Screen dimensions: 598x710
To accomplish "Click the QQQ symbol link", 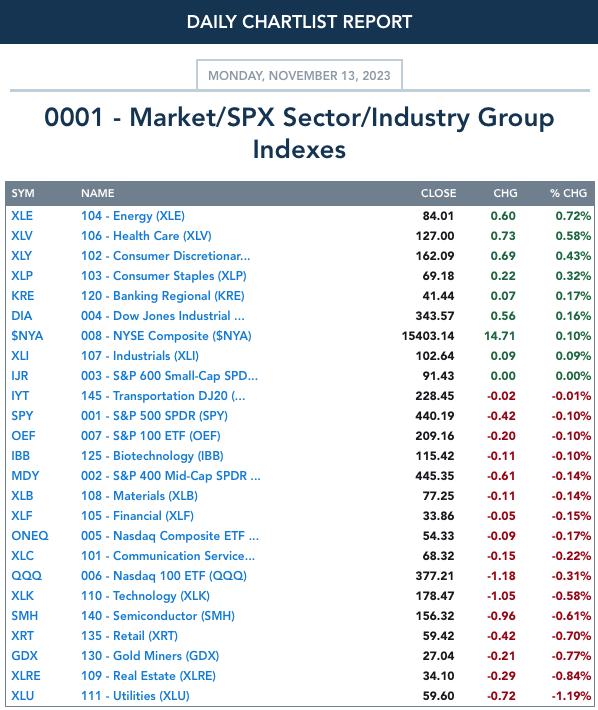I will coord(26,576).
